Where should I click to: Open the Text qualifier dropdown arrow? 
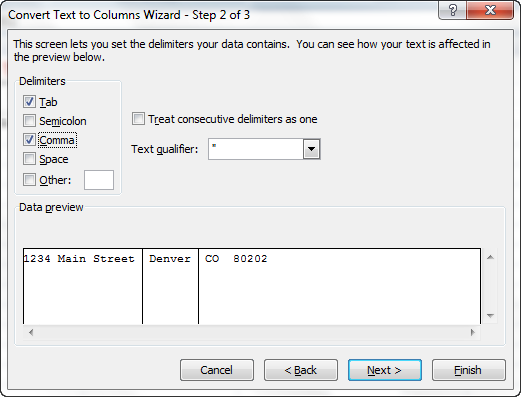[311, 149]
